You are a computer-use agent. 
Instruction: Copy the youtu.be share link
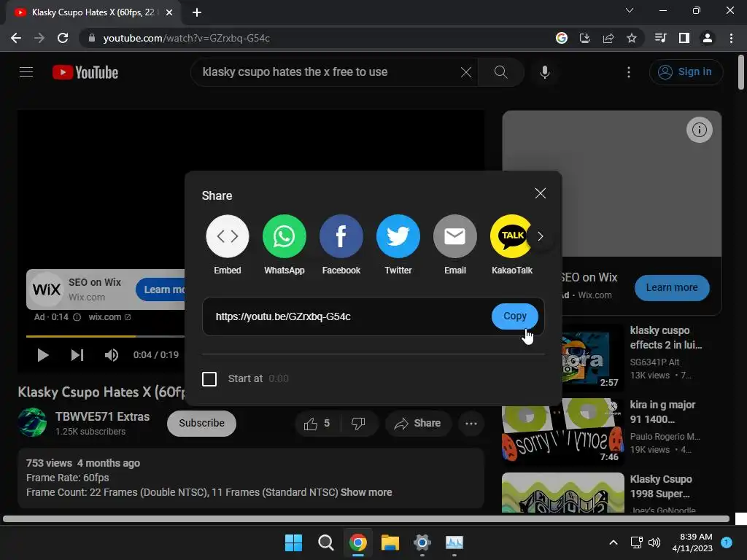[514, 316]
